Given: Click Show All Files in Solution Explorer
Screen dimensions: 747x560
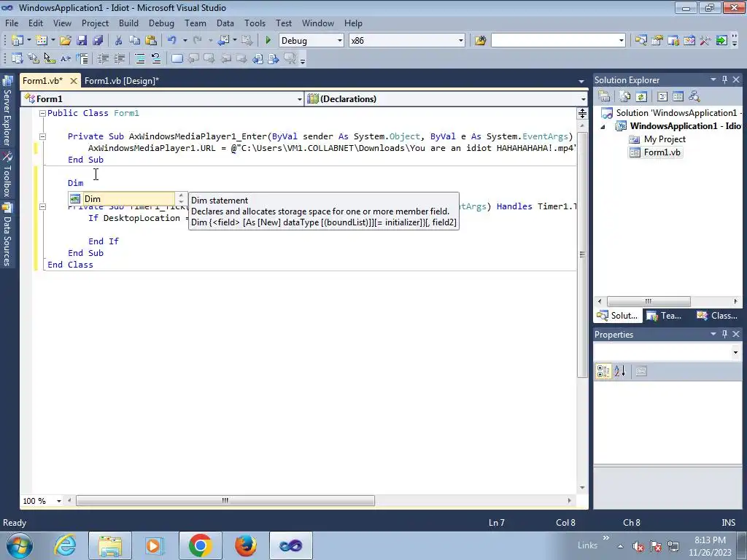Looking at the screenshot, I should coord(625,97).
